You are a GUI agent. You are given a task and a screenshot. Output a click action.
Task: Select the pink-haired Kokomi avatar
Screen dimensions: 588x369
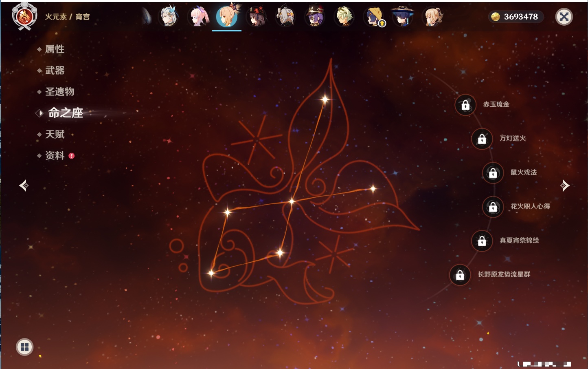198,17
